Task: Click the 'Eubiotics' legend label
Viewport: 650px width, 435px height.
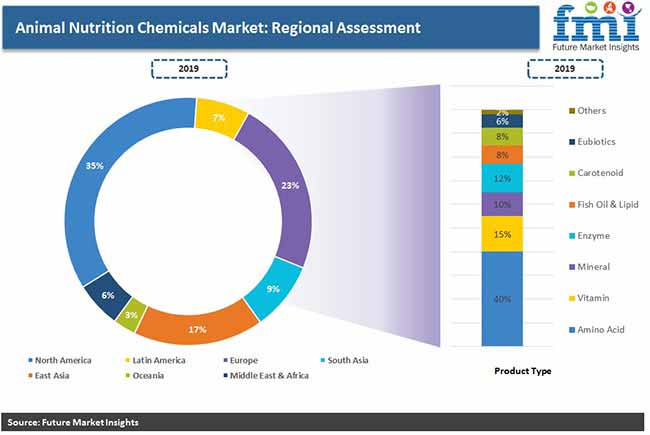Action: click(597, 142)
